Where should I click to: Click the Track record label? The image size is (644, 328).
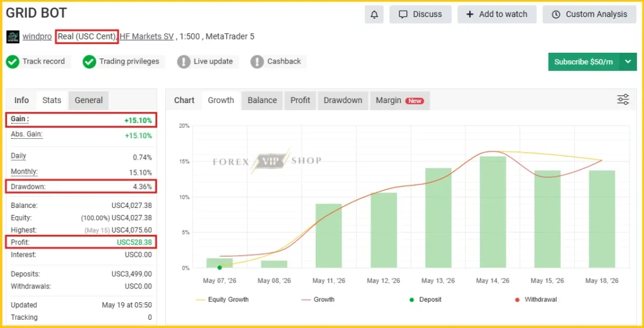43,62
